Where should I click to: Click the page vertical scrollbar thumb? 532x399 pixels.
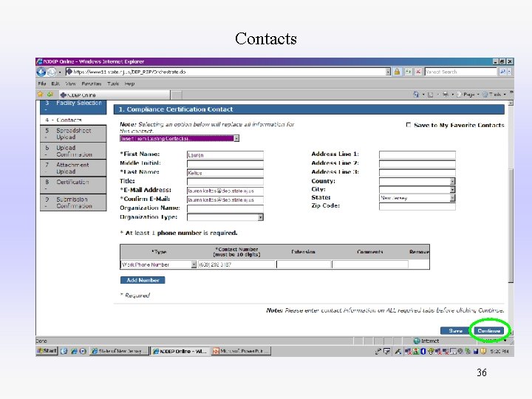(x=511, y=225)
